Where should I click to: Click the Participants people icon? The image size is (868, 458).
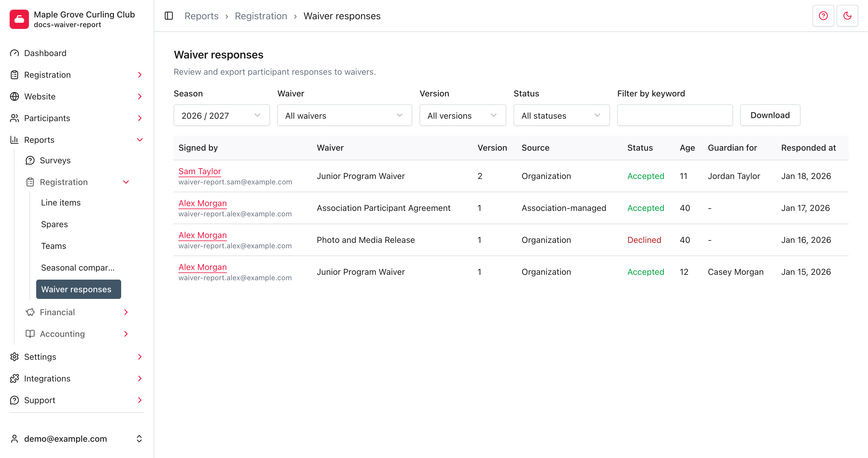point(14,118)
